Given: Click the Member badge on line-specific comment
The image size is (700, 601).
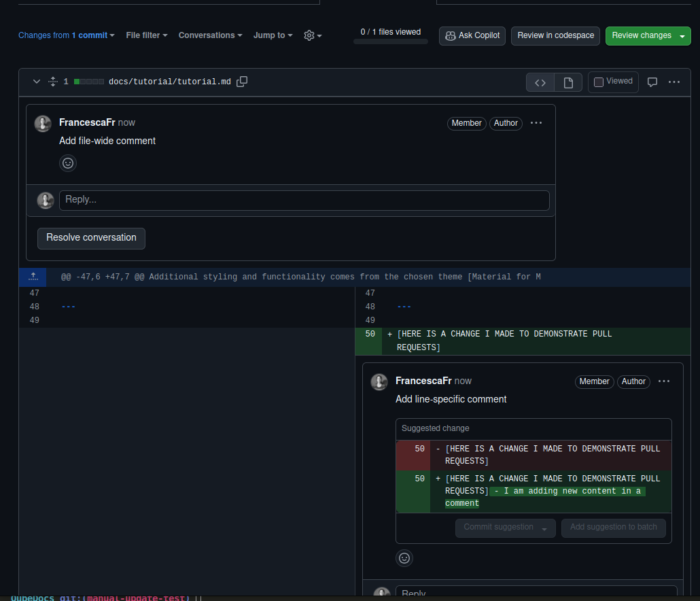Looking at the screenshot, I should [x=594, y=382].
